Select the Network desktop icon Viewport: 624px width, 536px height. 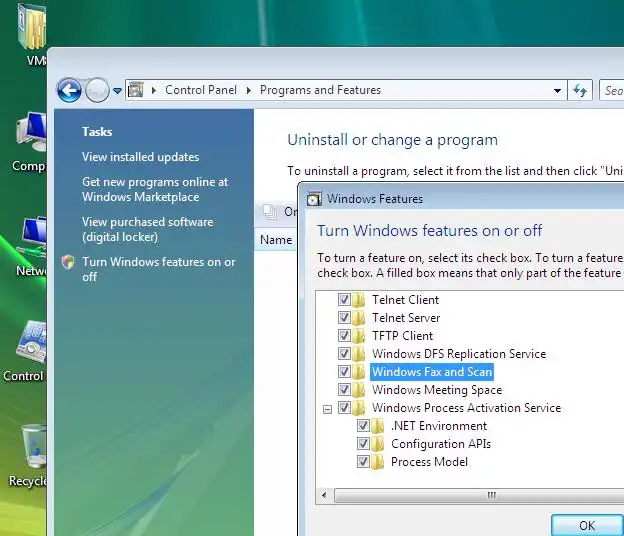coord(31,247)
